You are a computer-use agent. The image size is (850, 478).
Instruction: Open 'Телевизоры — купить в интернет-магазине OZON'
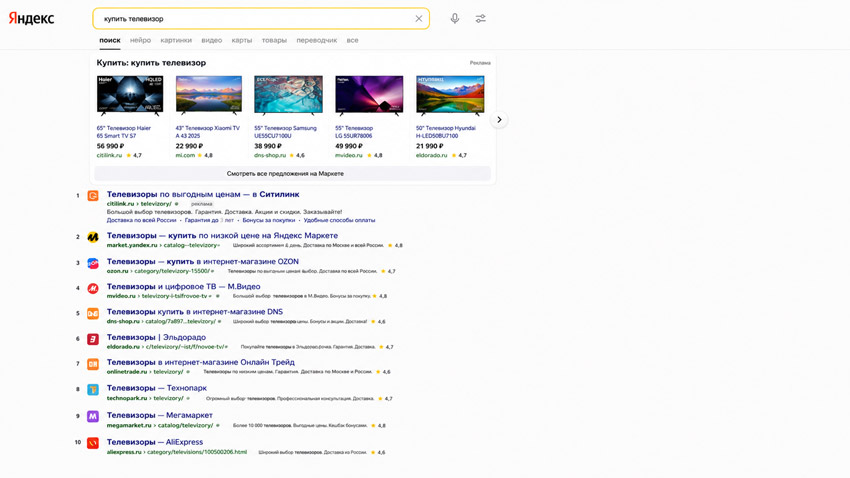click(x=203, y=261)
